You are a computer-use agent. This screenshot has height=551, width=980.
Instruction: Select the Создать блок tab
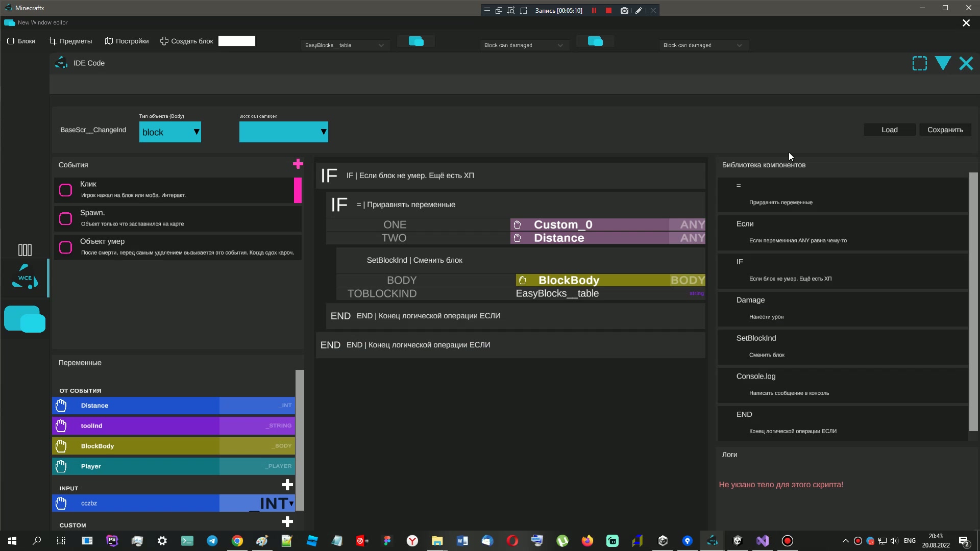186,41
